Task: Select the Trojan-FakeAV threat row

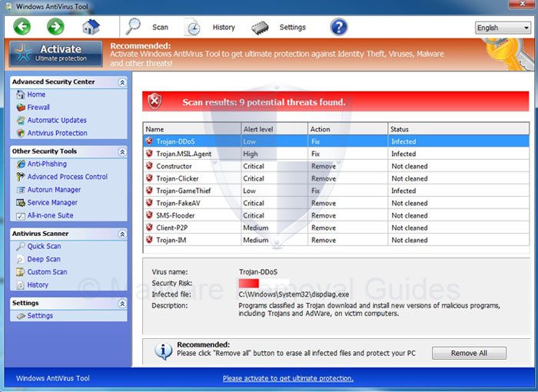Action: (337, 203)
